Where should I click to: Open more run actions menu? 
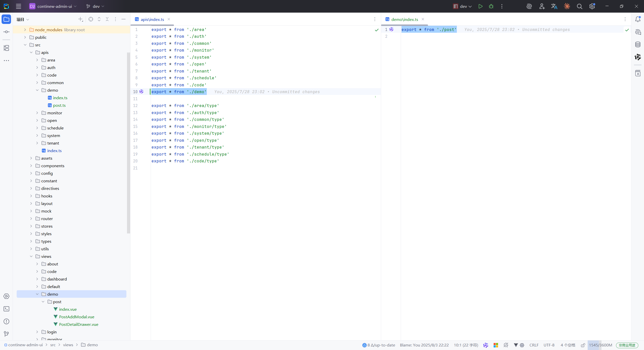pos(502,6)
